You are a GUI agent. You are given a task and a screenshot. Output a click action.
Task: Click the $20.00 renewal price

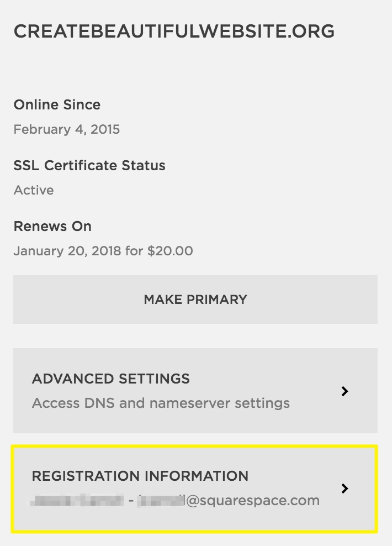tap(170, 251)
